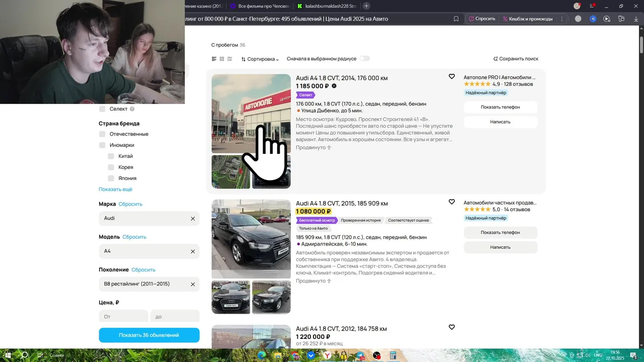Screen dimensions: 644x362
Task: Open main photo of black Audi 2015
Action: [251, 239]
